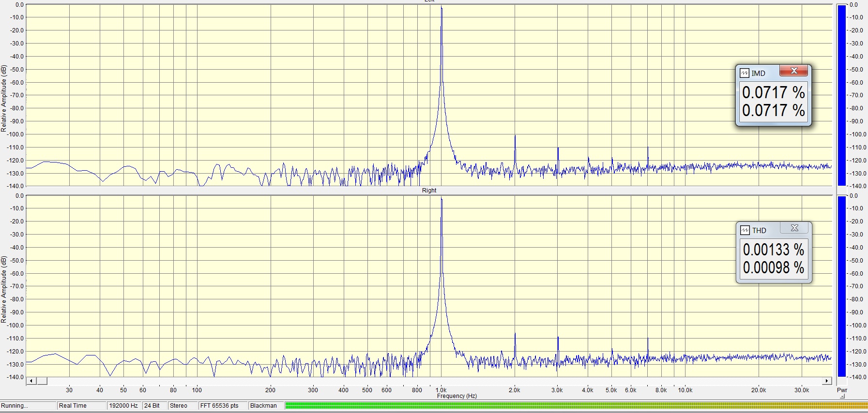This screenshot has height=413, width=868.
Task: Click the '2.0k' frequency axis tick label
Action: pyautogui.click(x=514, y=390)
